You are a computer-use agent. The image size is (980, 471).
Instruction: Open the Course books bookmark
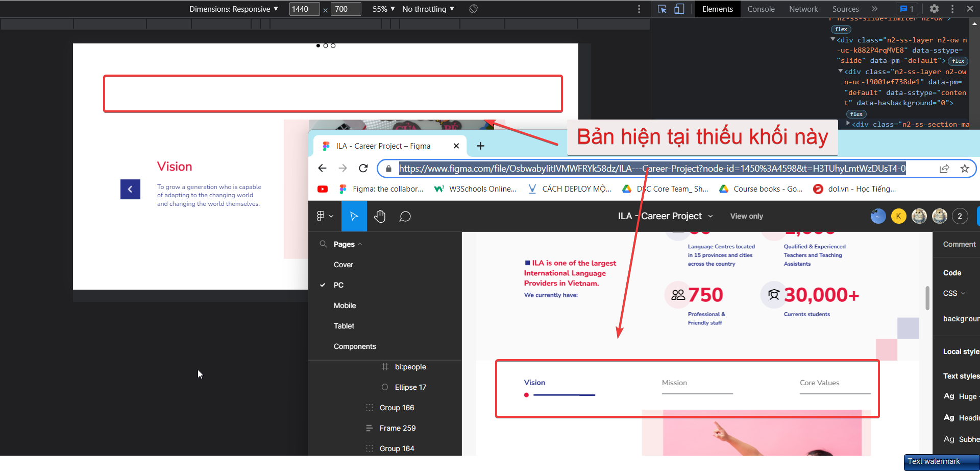[x=761, y=189]
